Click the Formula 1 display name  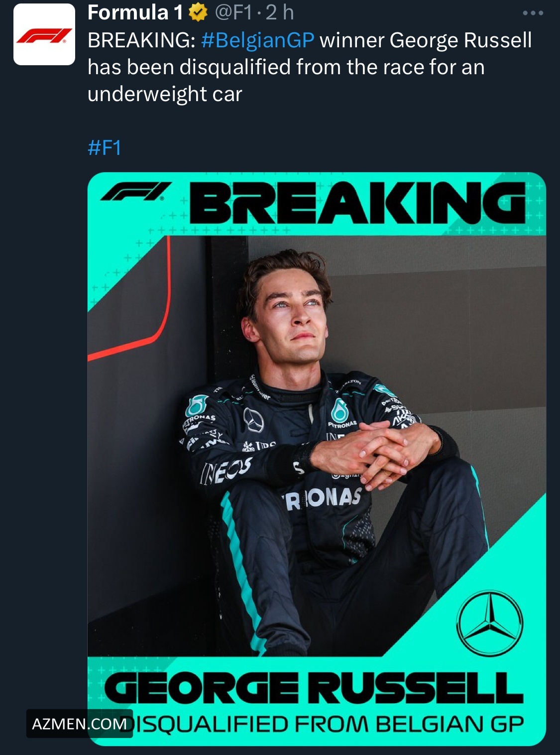click(x=135, y=13)
